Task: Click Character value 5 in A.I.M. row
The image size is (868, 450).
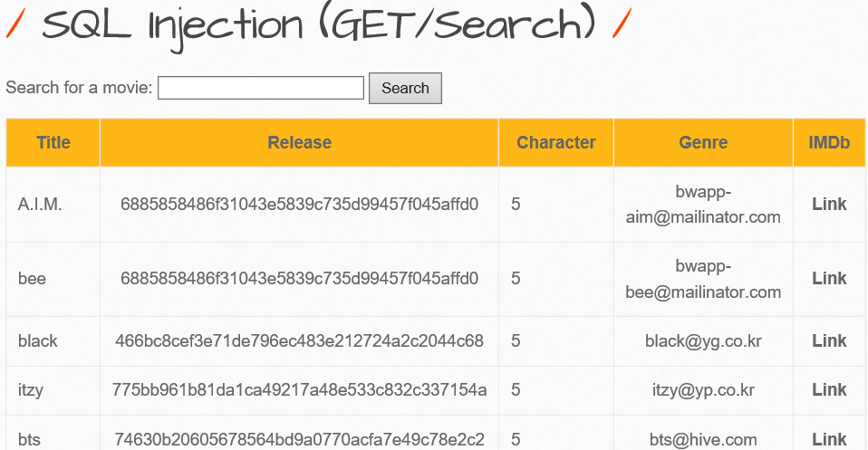Action: click(516, 205)
